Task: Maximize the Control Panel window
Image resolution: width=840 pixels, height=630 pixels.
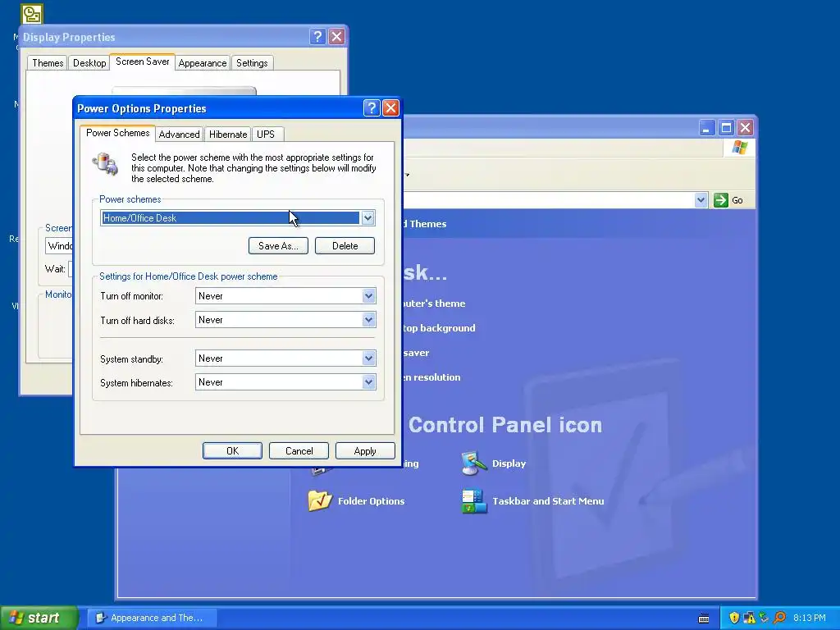Action: tap(726, 127)
